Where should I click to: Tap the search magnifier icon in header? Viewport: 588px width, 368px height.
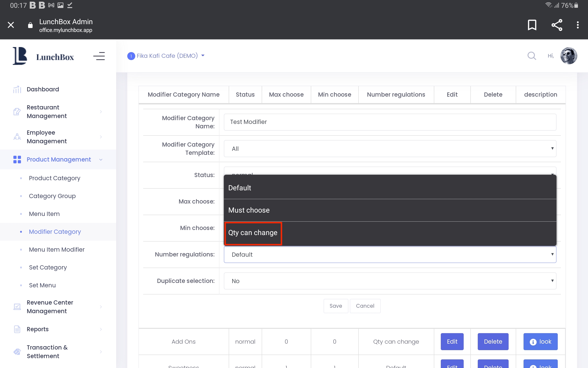[531, 56]
